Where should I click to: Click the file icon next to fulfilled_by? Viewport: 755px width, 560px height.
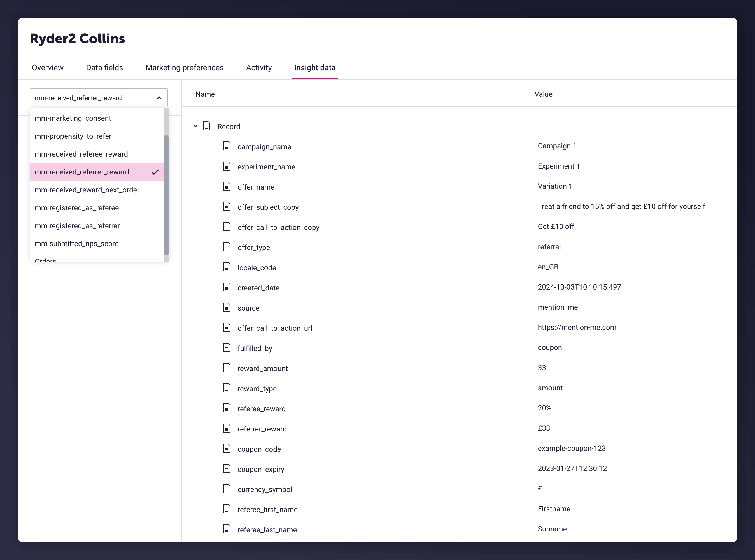point(227,348)
